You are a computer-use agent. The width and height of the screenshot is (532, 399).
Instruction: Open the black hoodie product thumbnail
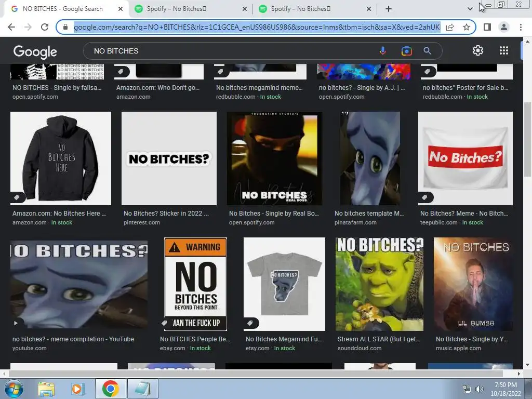[x=61, y=158]
